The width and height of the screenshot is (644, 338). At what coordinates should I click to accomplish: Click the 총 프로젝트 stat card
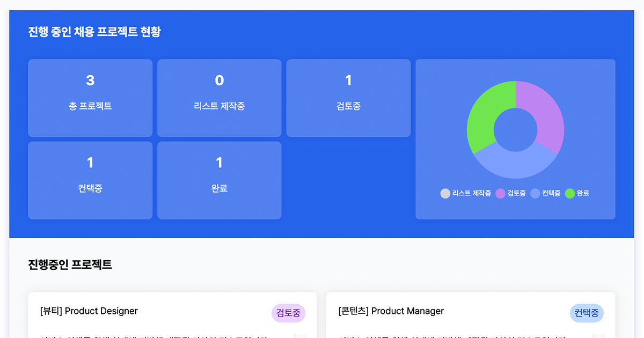[x=90, y=98]
